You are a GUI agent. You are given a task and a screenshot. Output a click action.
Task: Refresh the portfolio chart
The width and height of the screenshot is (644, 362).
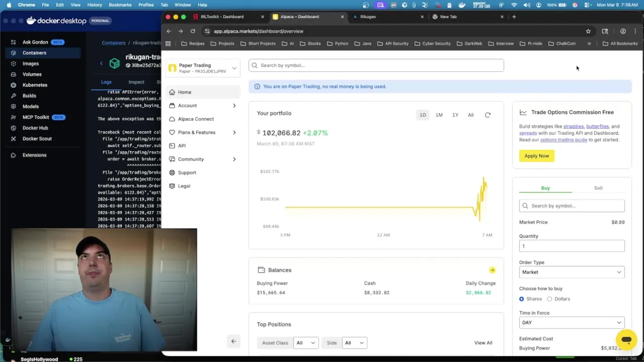coord(488,115)
